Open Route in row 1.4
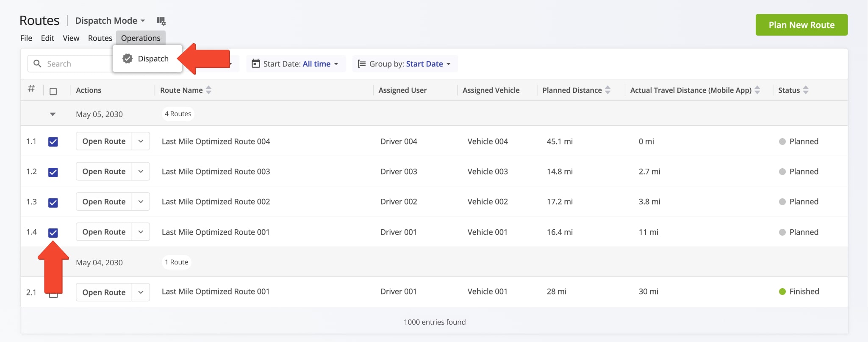868x342 pixels. [104, 232]
